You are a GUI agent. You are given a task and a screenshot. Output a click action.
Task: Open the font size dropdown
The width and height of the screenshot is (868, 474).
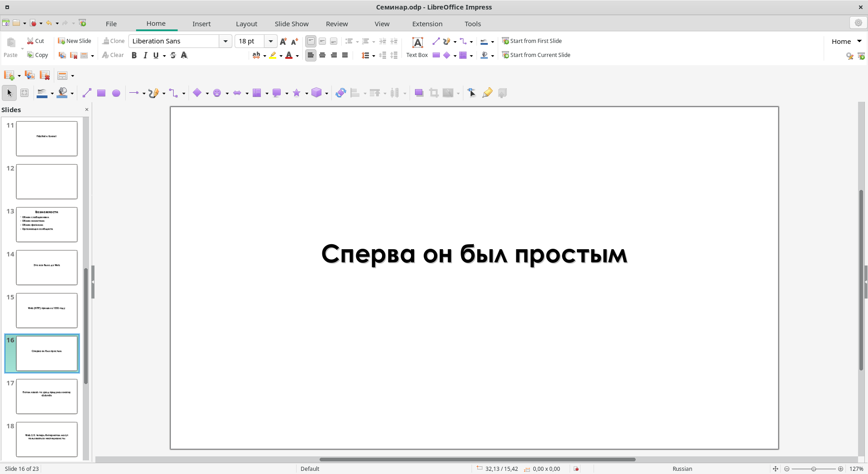tap(270, 41)
